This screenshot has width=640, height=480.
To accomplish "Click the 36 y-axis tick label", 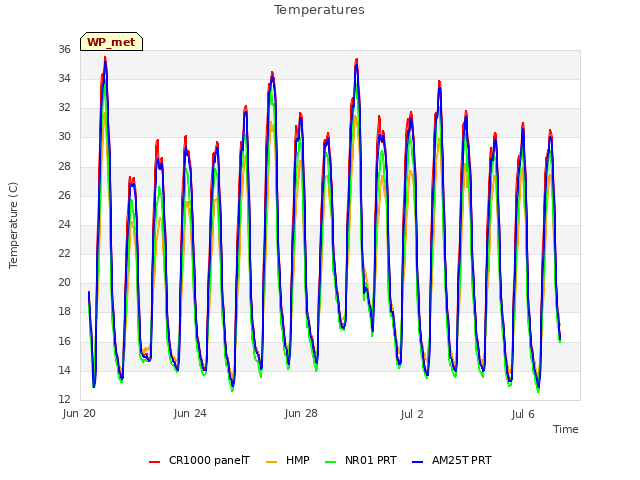I will coord(64,49).
